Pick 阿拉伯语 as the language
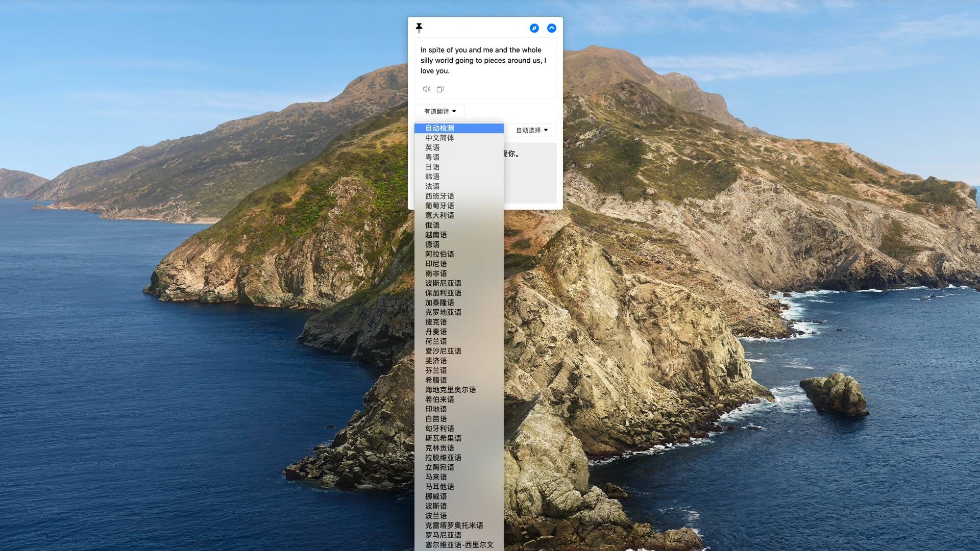The width and height of the screenshot is (980, 551). point(439,254)
